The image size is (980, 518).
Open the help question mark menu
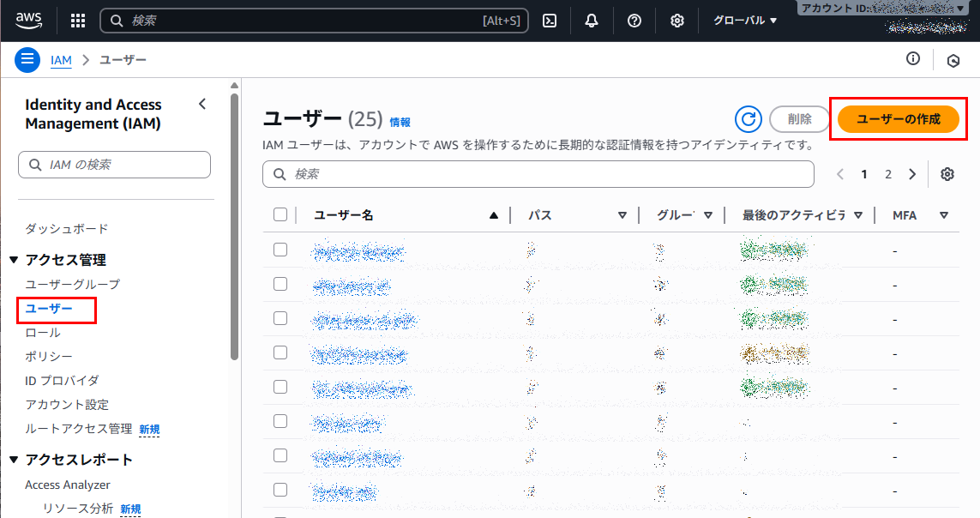coord(634,21)
